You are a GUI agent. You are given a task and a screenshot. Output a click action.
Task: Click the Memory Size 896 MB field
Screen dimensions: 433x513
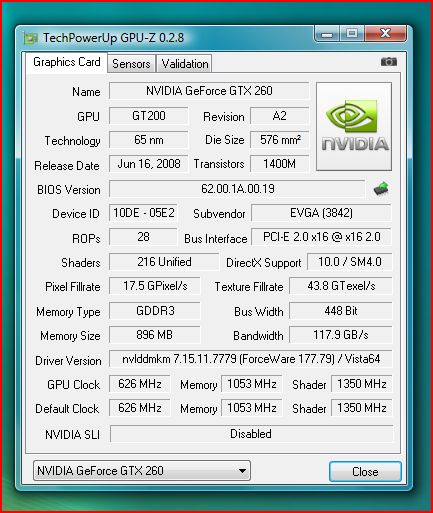pyautogui.click(x=155, y=335)
